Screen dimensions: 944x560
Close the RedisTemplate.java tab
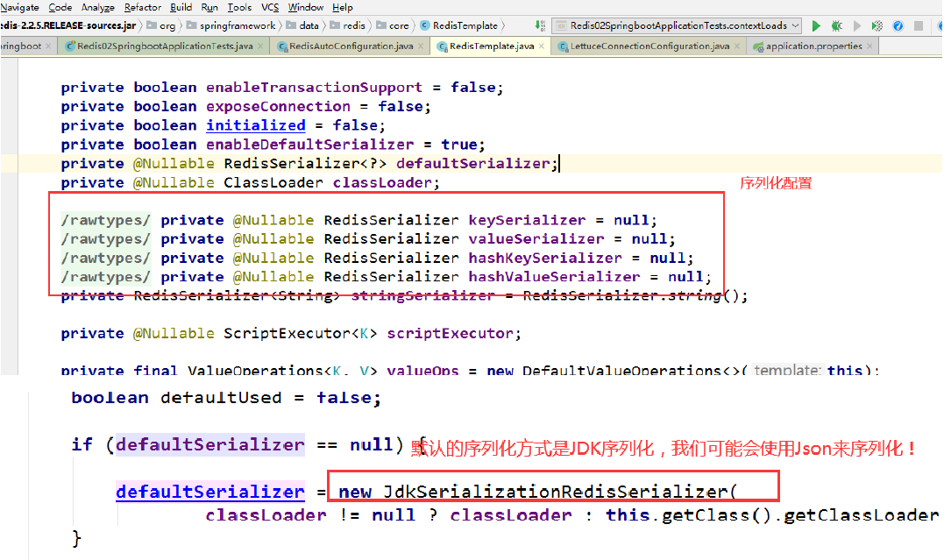coord(541,46)
